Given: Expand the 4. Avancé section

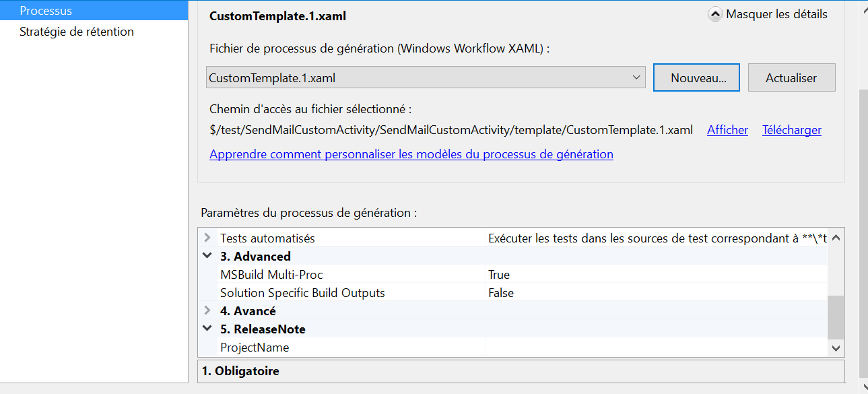Looking at the screenshot, I should (x=207, y=311).
